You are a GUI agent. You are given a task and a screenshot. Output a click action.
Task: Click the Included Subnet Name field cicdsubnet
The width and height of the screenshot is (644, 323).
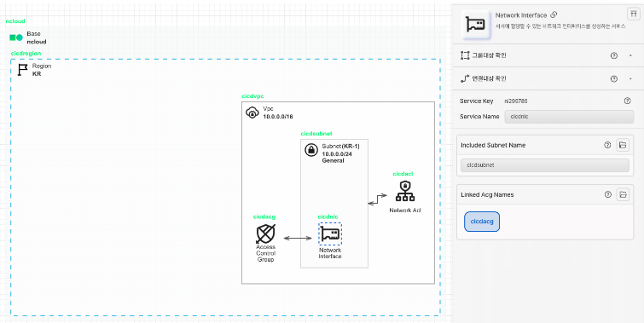pyautogui.click(x=545, y=165)
